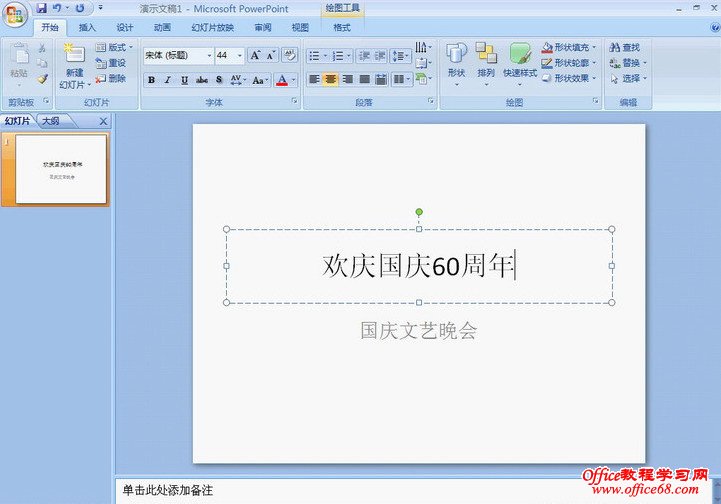Redo the last action
The height and width of the screenshot is (504, 721).
[80, 8]
